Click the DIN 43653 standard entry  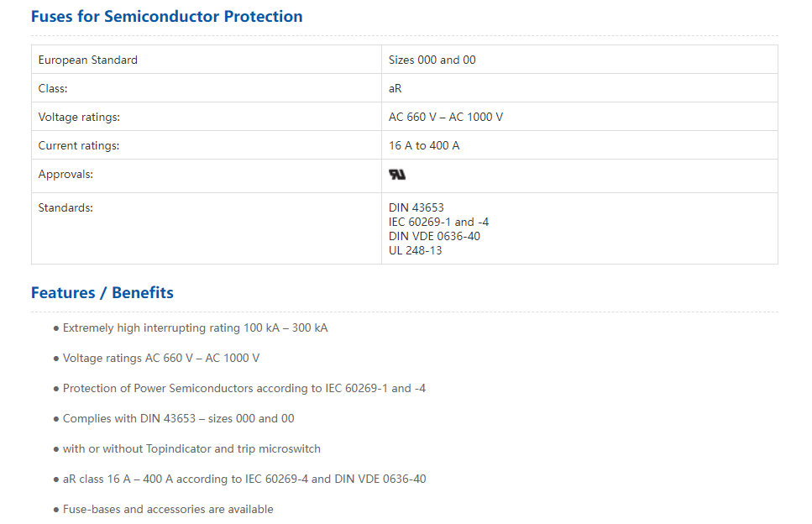[416, 207]
